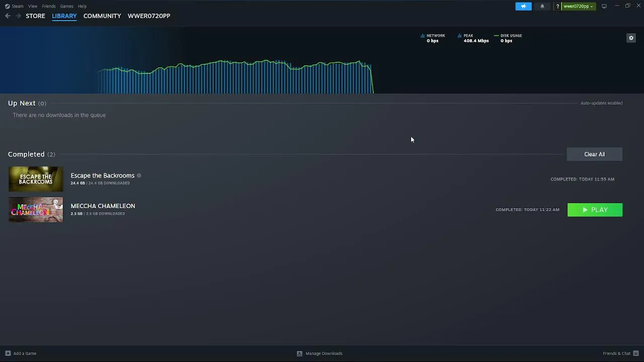
Task: Open Friends & Chat
Action: point(621,353)
